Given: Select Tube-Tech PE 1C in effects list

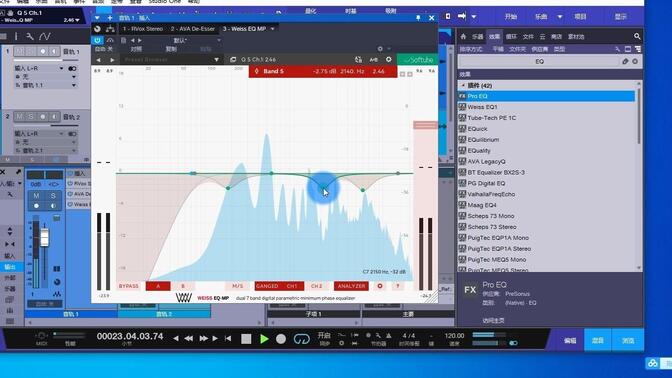Looking at the screenshot, I should coord(491,118).
